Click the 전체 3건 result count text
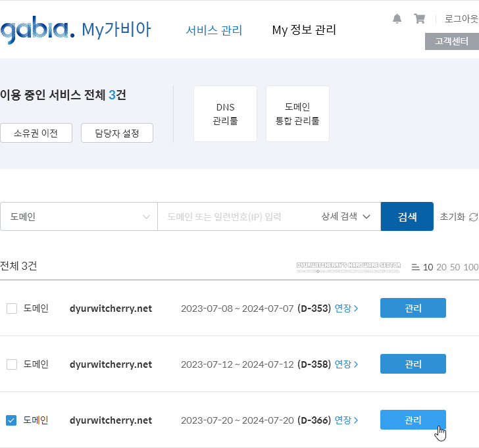This screenshot has width=479, height=448. pos(18,266)
